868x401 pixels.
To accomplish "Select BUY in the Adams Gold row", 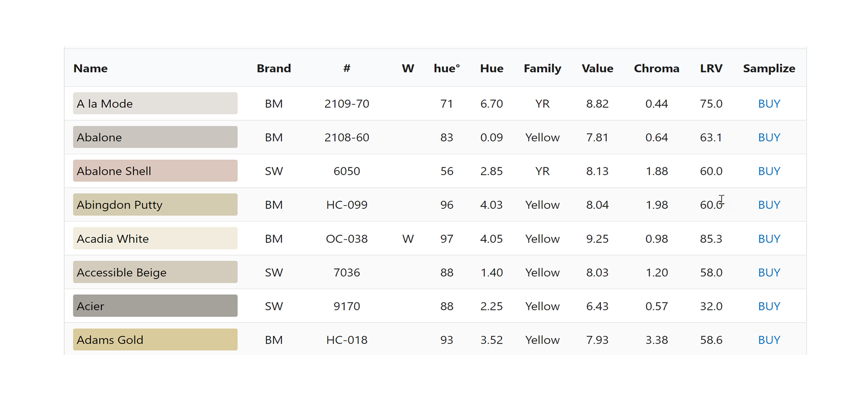I will pos(769,340).
